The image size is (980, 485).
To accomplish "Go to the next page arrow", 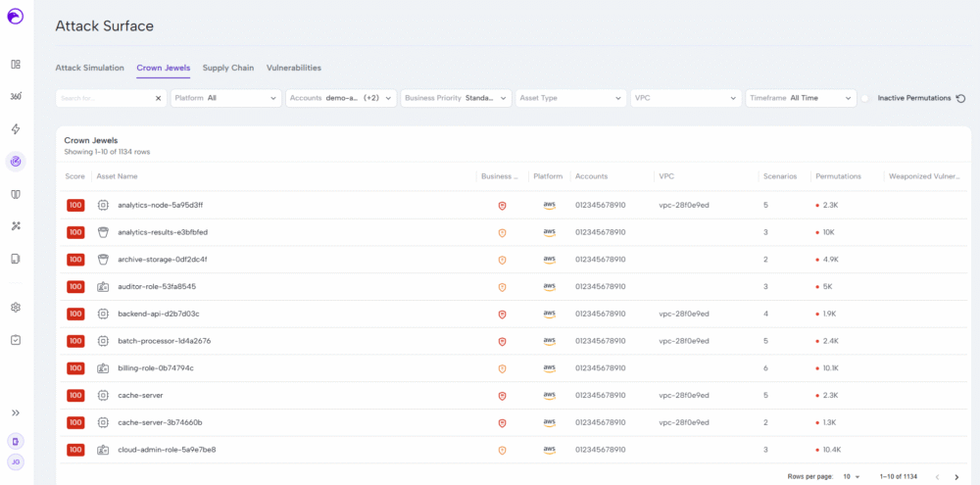I will tap(955, 476).
